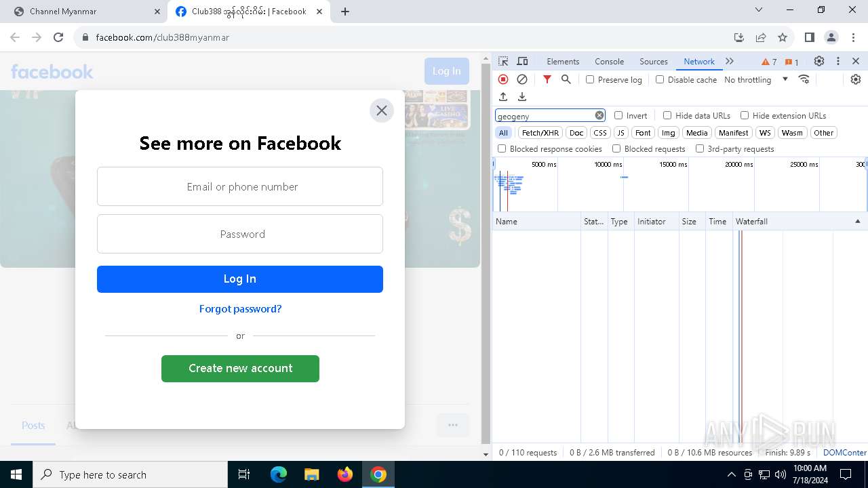Open tab search dropdown in title bar
Screen dimensions: 868x488
[x=759, y=10]
